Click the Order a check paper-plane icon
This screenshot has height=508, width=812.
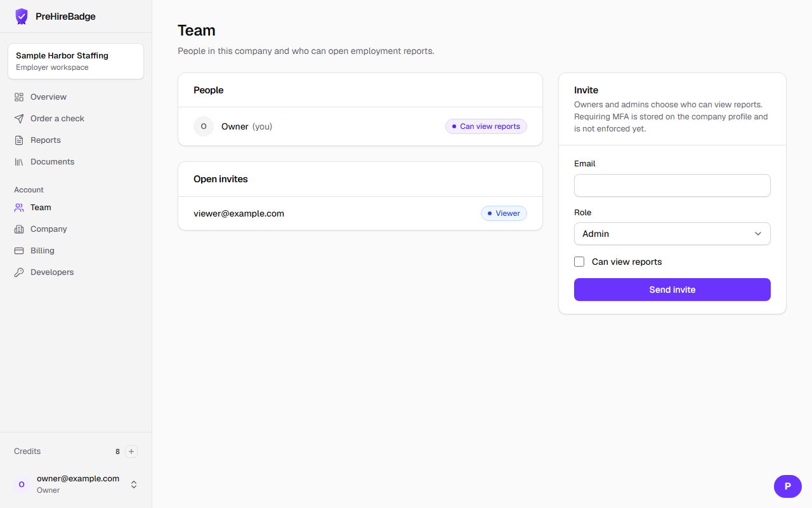point(19,119)
